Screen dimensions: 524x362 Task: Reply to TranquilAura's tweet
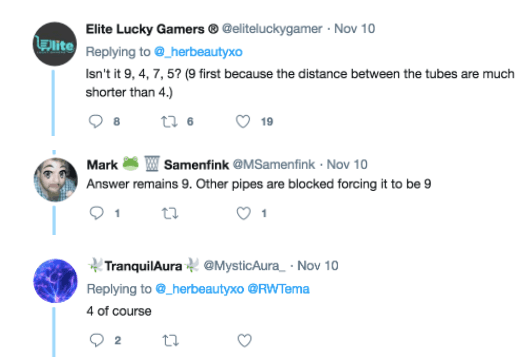97,340
